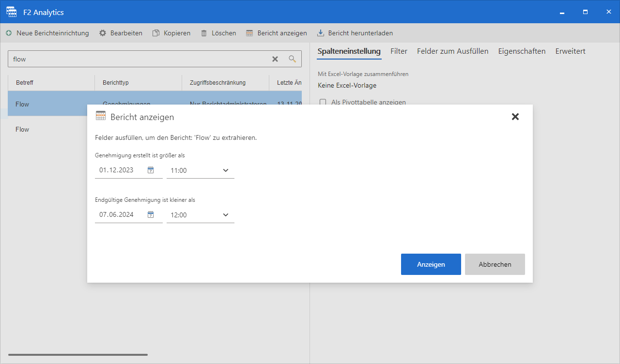
Task: Open calendar picker for Genehmigung erstellt date
Action: [x=151, y=170]
